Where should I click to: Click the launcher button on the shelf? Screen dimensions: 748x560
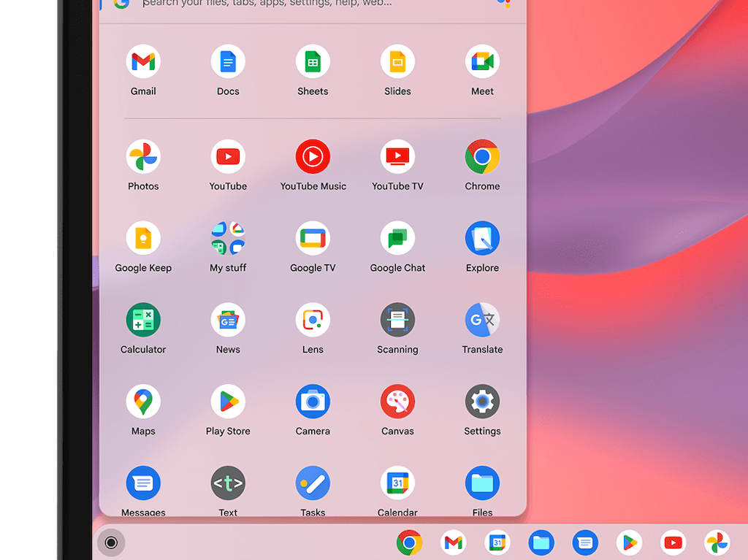111,542
